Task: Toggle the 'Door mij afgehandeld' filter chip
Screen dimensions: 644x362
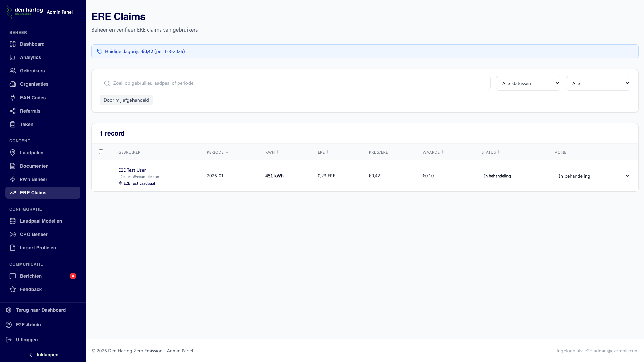Action: (126, 100)
